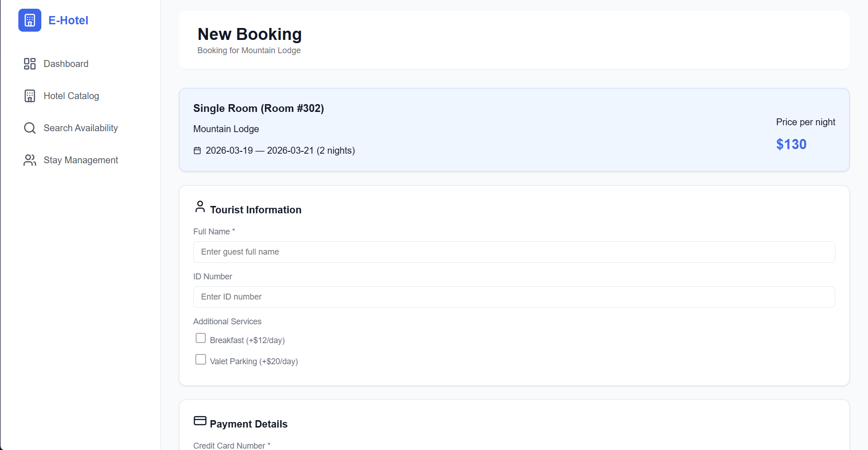The height and width of the screenshot is (450, 868).
Task: Open the Search Availability section
Action: click(80, 128)
